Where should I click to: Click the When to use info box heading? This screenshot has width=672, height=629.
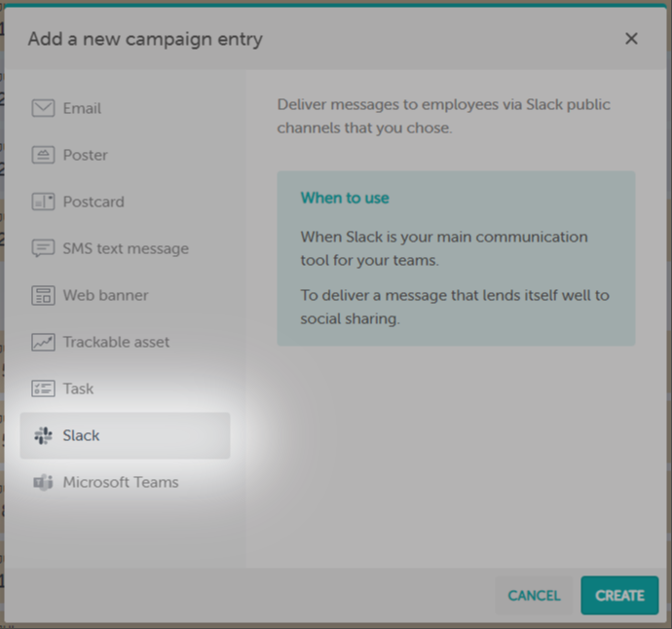345,198
